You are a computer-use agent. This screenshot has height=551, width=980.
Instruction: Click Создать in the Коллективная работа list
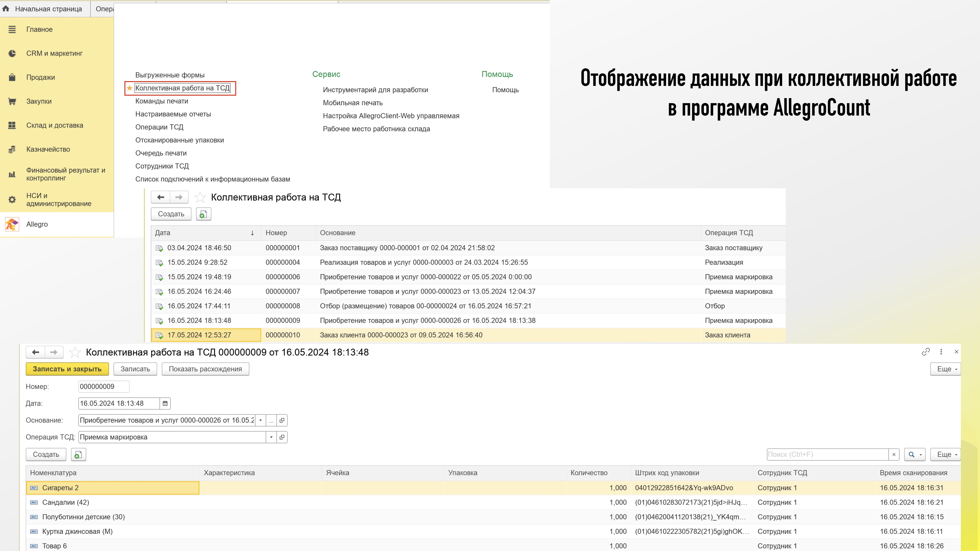coord(171,214)
